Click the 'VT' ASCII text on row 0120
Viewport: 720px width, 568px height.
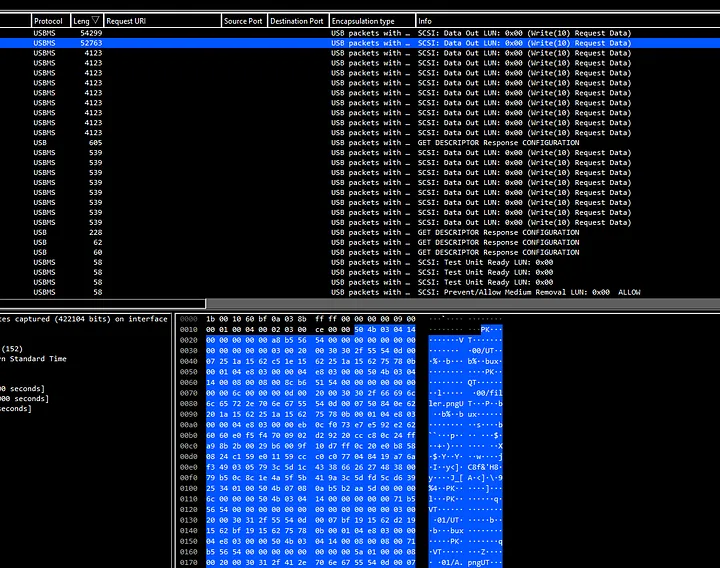pyautogui.click(x=434, y=510)
